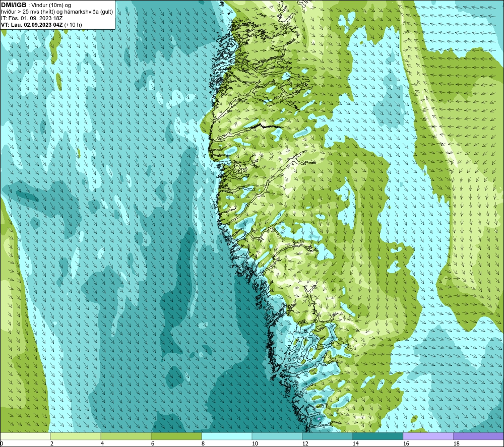Image resolution: width=504 pixels, height=447 pixels.
Task: Click the legend label '18'
Action: click(457, 444)
